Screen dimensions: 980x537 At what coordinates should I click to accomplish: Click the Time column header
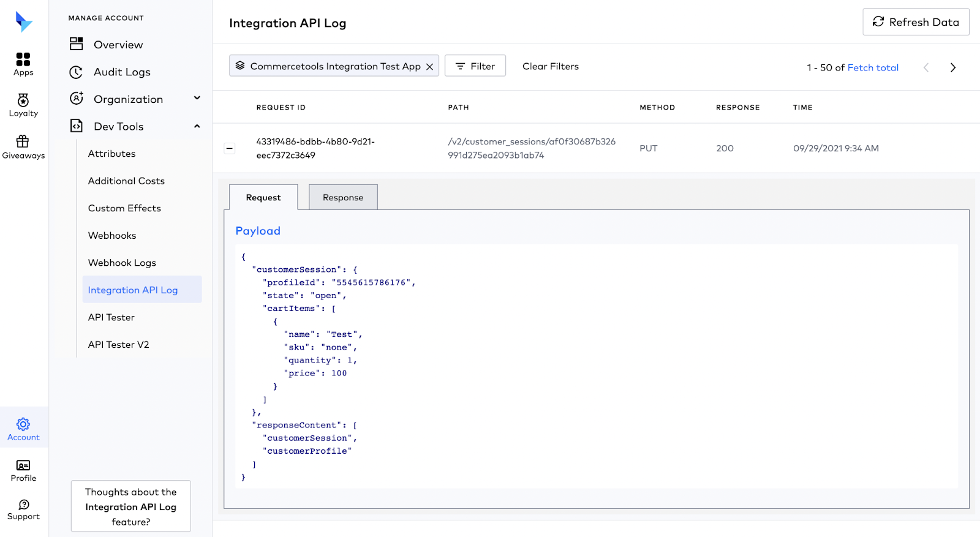tap(803, 107)
